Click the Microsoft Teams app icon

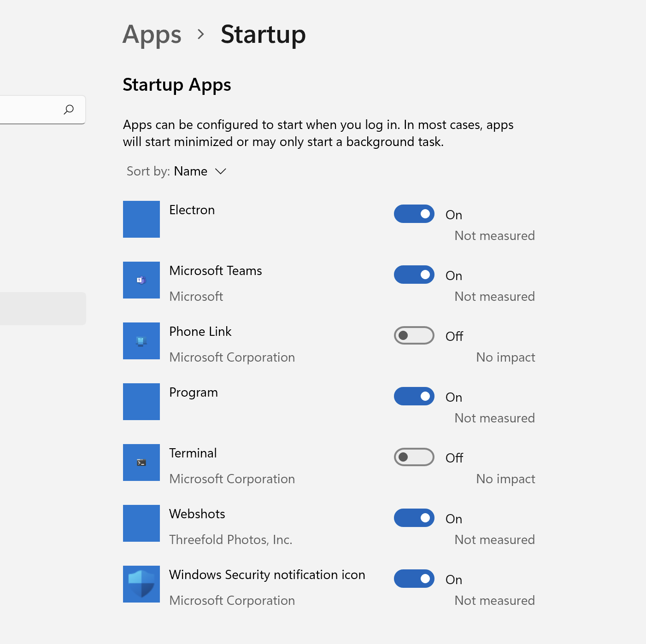[141, 280]
